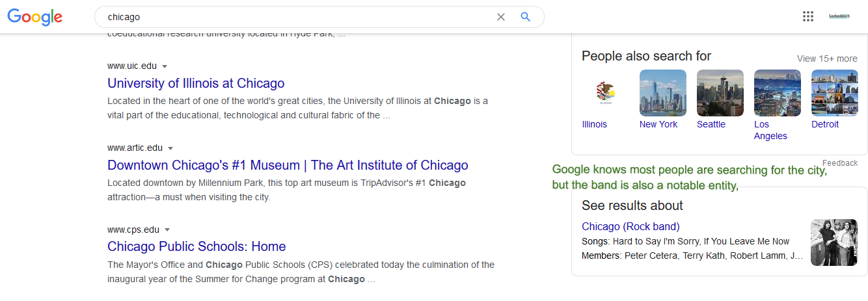Select the Seattle skyline thumbnail

click(x=720, y=93)
